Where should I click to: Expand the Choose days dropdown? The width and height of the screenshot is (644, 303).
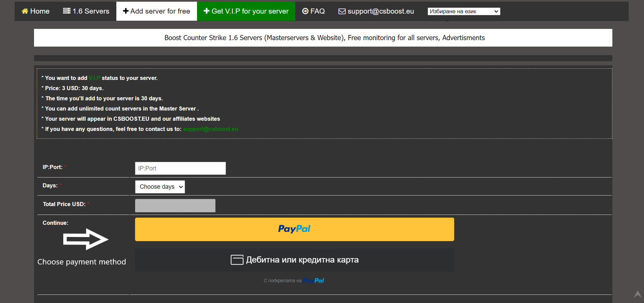[160, 187]
